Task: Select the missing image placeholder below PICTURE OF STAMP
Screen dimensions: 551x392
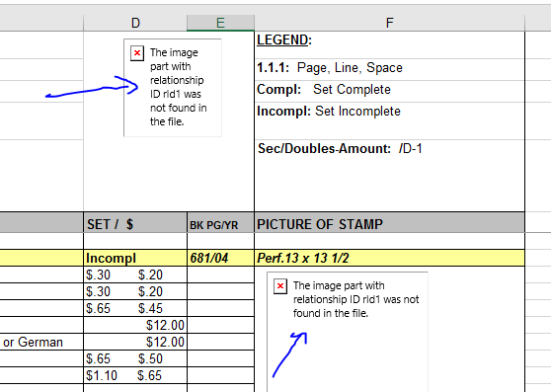Action: click(348, 332)
